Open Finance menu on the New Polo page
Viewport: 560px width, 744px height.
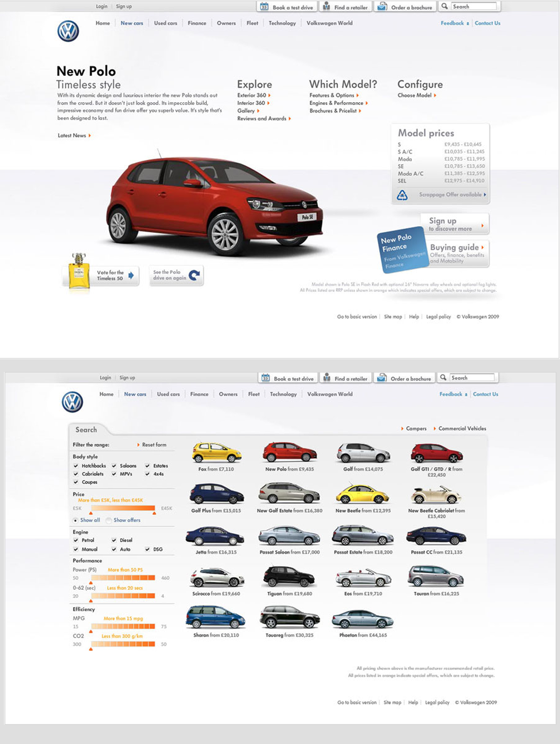[x=197, y=23]
